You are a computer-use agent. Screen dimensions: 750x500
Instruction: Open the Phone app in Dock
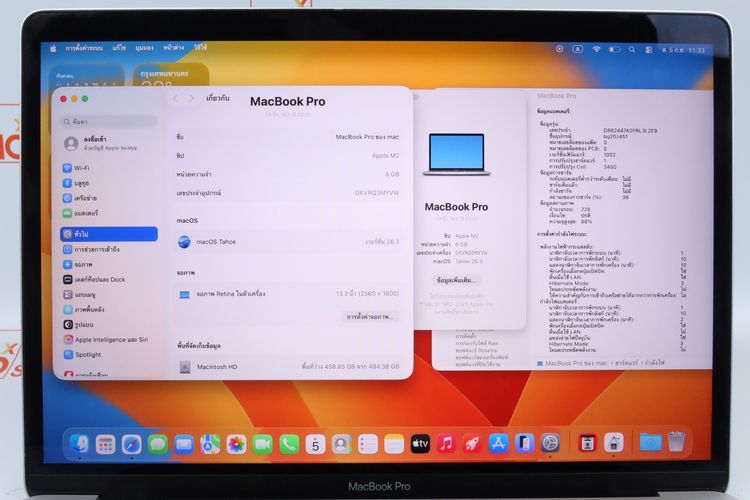[289, 444]
